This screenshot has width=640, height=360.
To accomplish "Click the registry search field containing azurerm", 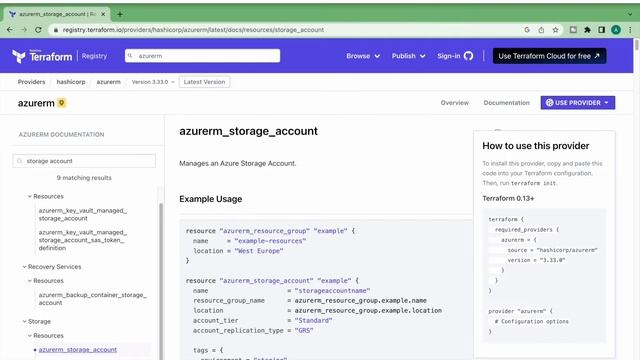I will (x=202, y=56).
